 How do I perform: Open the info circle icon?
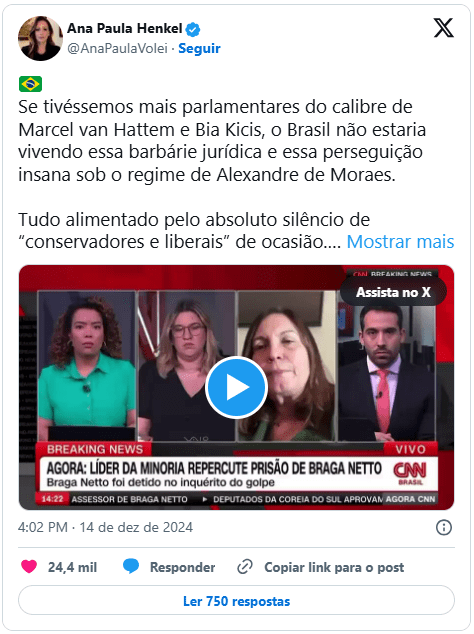444,527
